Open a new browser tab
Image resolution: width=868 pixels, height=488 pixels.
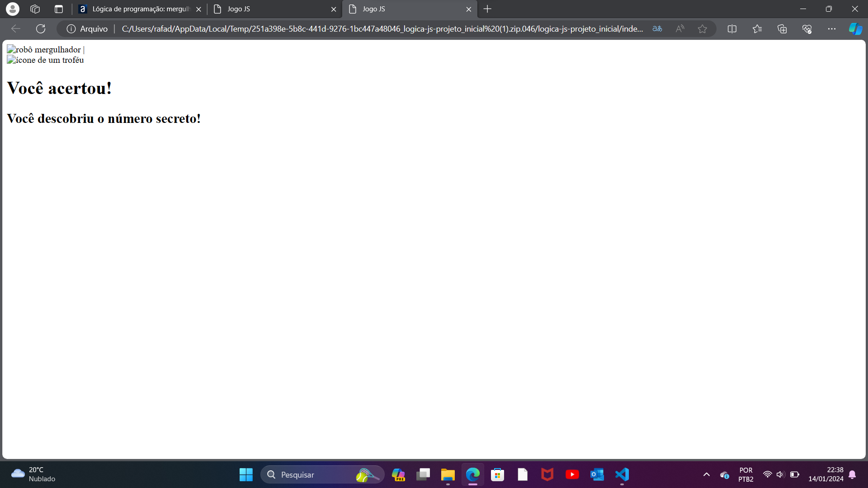pos(487,9)
